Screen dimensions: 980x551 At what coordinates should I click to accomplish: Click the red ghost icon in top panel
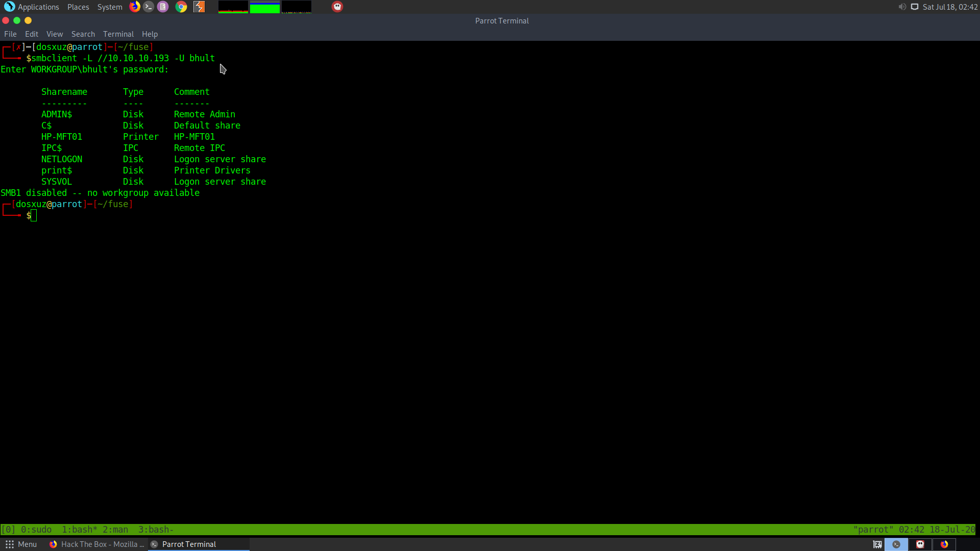click(x=337, y=7)
